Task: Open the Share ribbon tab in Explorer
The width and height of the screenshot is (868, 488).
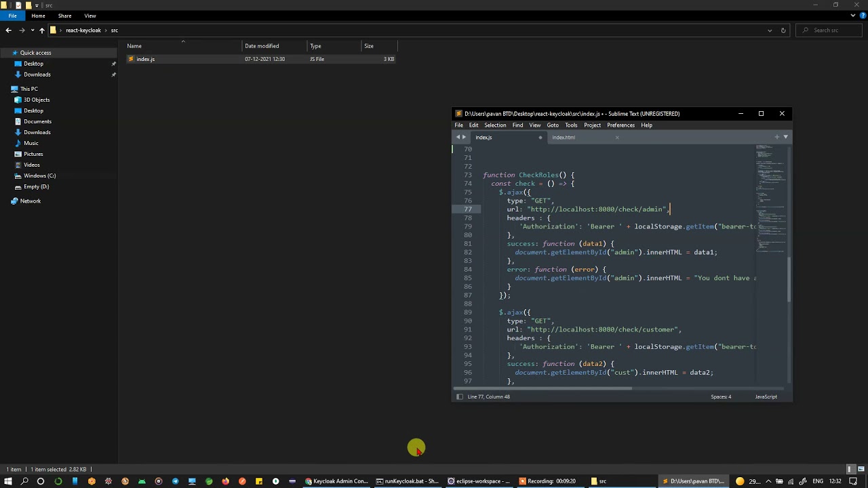Action: click(x=64, y=16)
